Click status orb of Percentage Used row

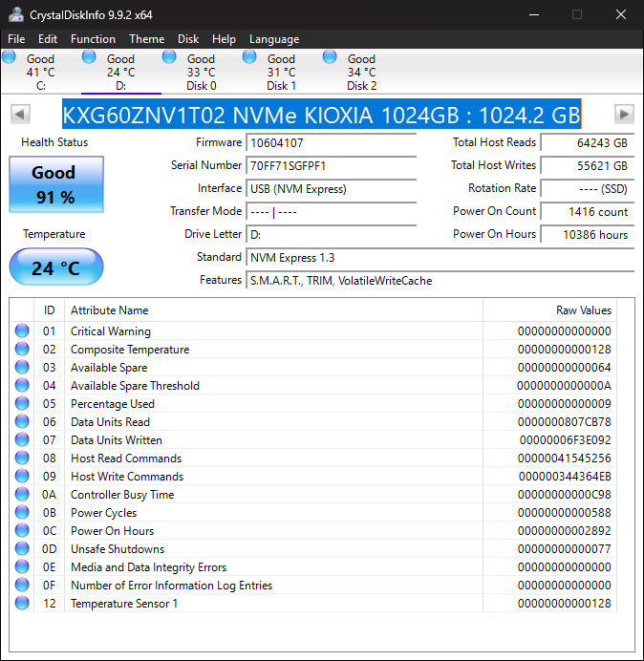(22, 403)
